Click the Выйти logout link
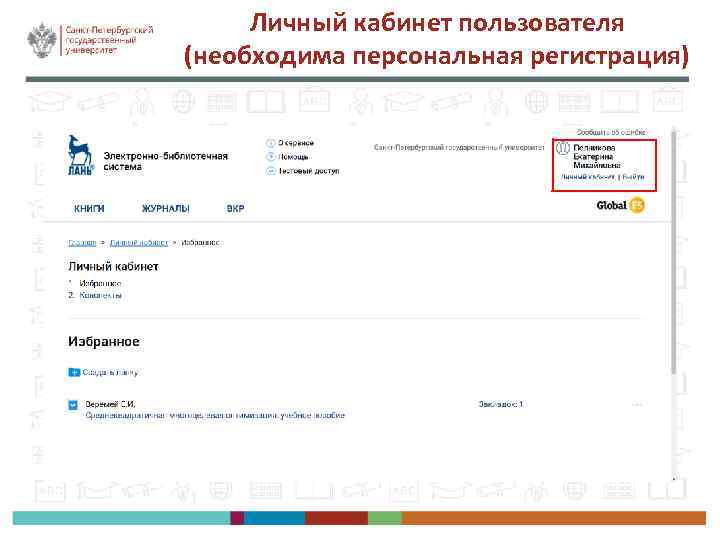The height and width of the screenshot is (540, 720). (x=633, y=177)
